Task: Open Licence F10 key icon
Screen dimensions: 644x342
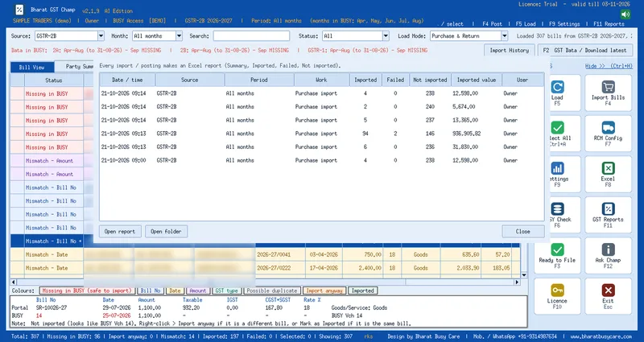Action: pos(557,290)
